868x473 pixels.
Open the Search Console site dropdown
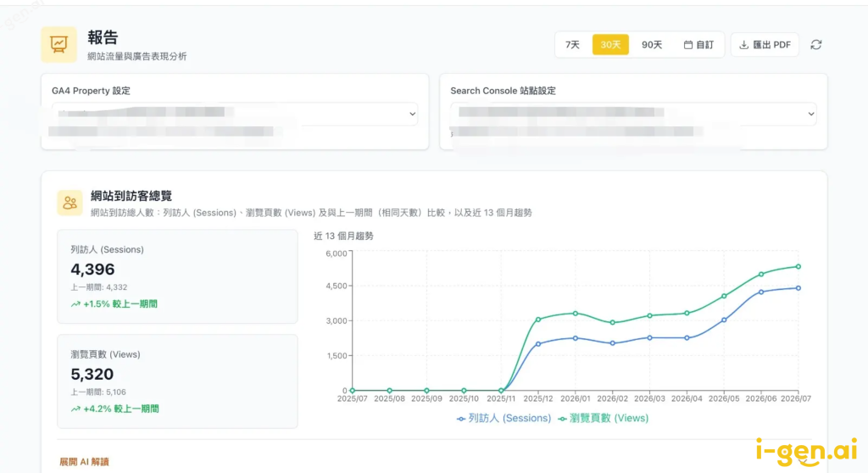(x=633, y=114)
